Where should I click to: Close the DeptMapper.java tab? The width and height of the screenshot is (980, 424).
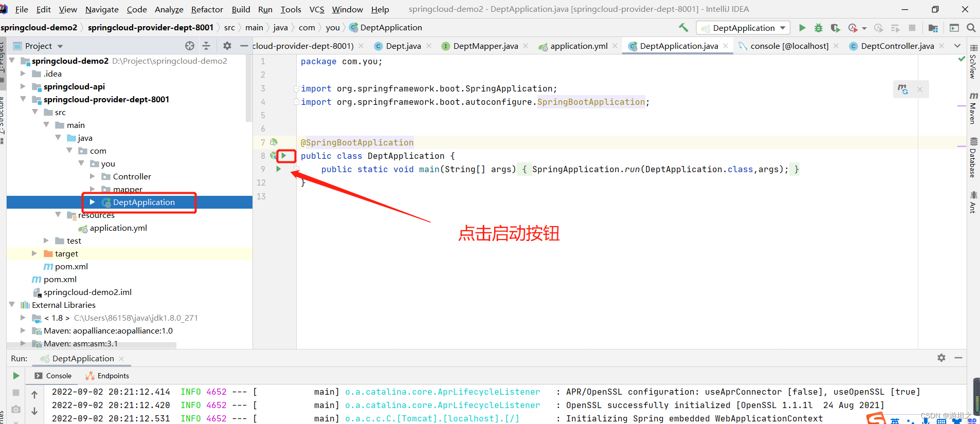525,46
